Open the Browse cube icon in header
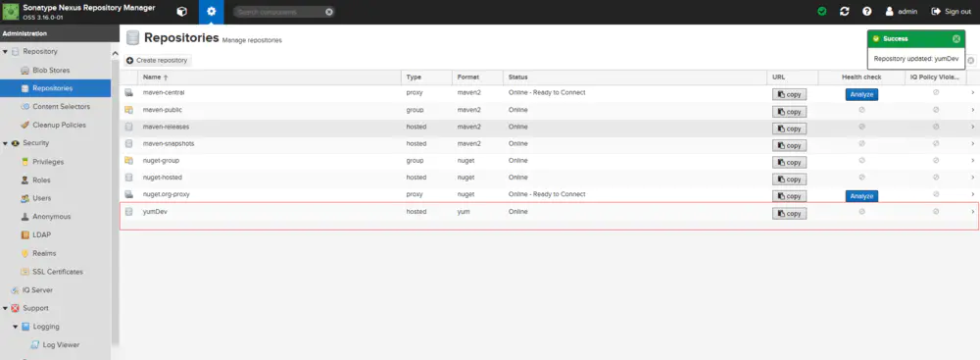Viewport: 980px width, 360px height. click(x=182, y=11)
